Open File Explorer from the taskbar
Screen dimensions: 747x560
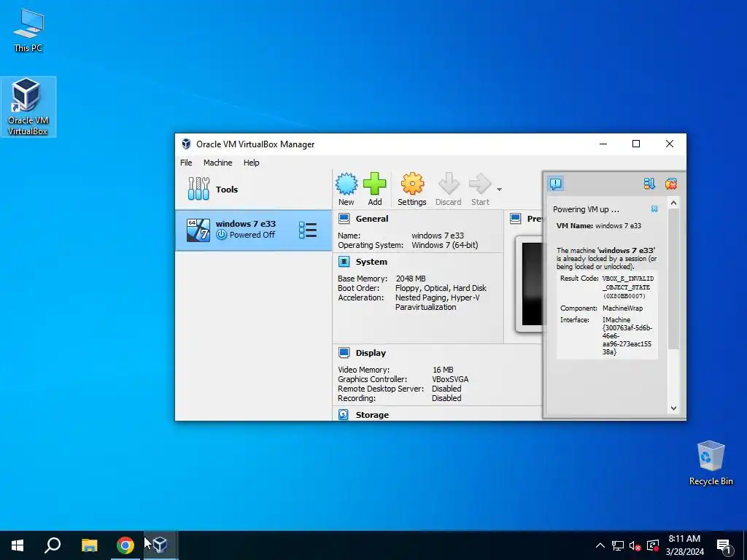89,545
